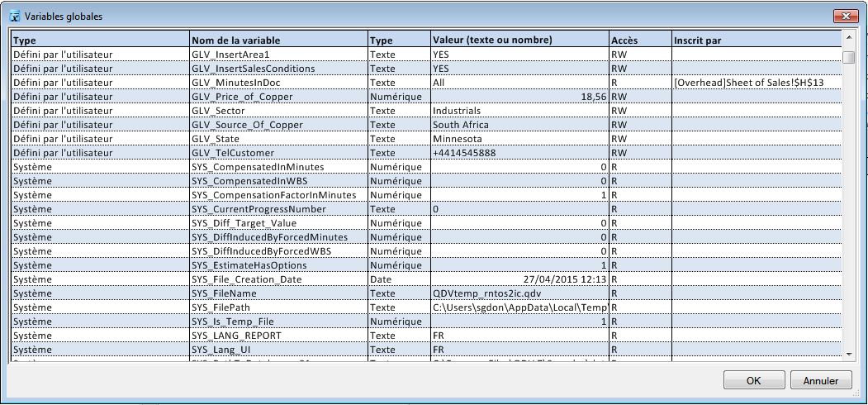The width and height of the screenshot is (868, 405).
Task: Select SYS_LANG_REPORT cell
Action: coord(279,336)
